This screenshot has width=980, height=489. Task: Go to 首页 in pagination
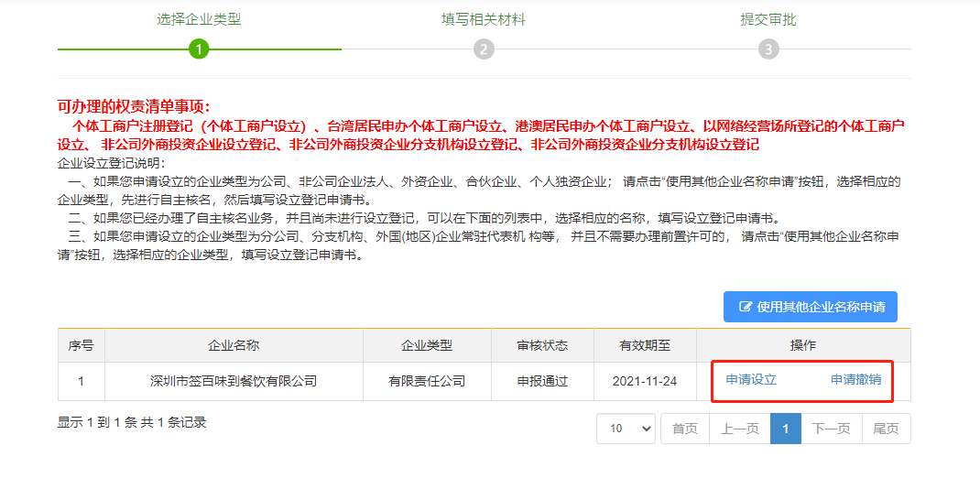[x=684, y=429]
